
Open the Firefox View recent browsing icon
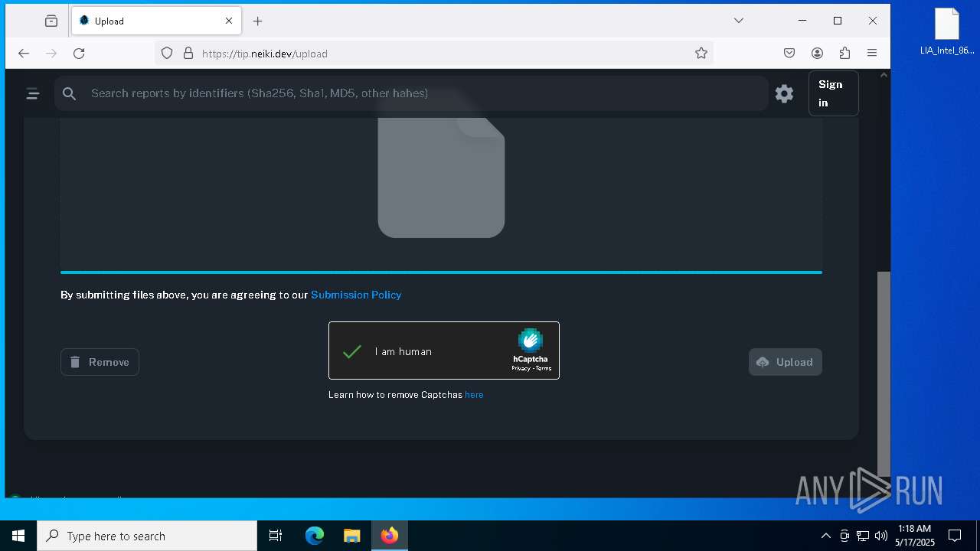click(51, 21)
